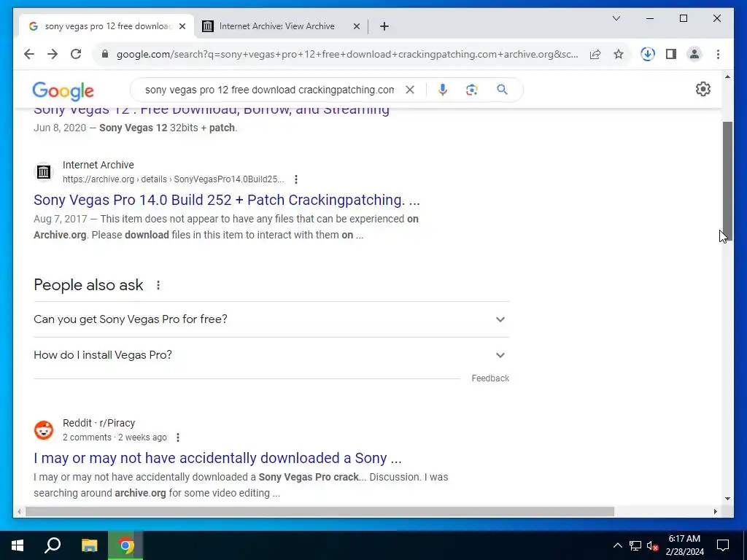Open 'Sony Vegas 12 : Free Download' result
This screenshot has width=747, height=560.
(x=212, y=109)
